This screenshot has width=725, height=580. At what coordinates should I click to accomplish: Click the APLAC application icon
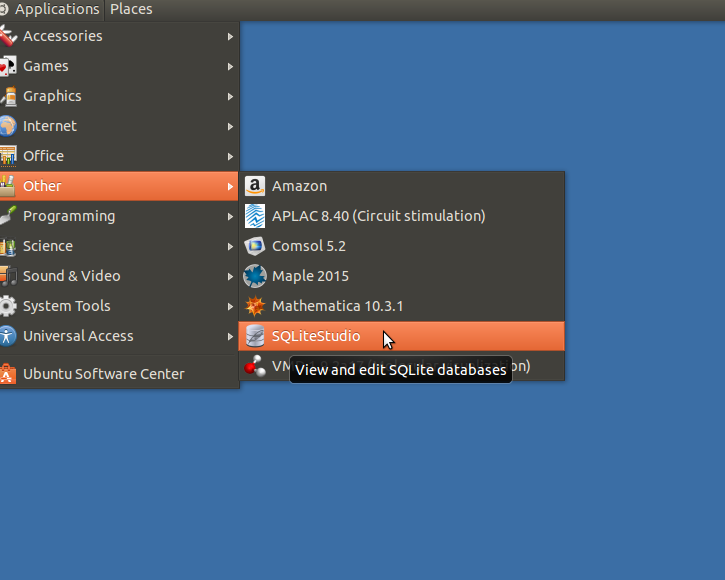click(x=255, y=216)
